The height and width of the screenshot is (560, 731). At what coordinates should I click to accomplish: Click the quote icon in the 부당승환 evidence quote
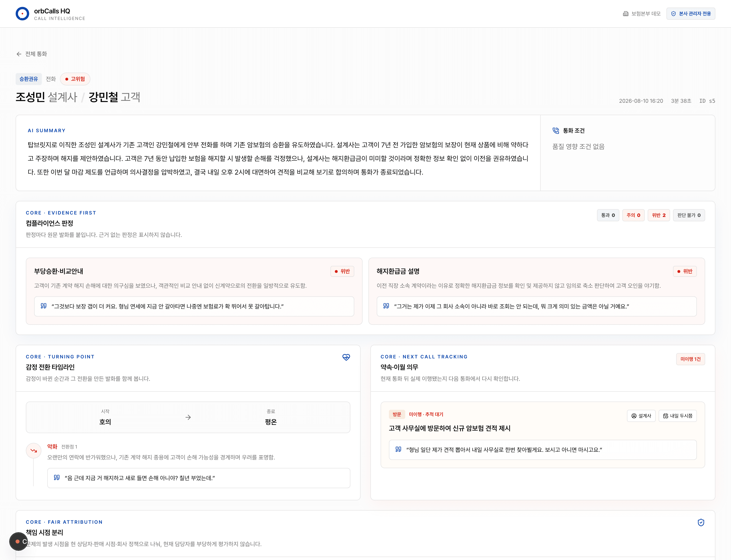pyautogui.click(x=44, y=306)
